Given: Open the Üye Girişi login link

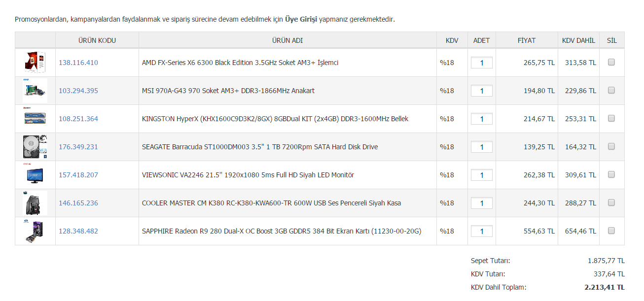Looking at the screenshot, I should pos(301,19).
